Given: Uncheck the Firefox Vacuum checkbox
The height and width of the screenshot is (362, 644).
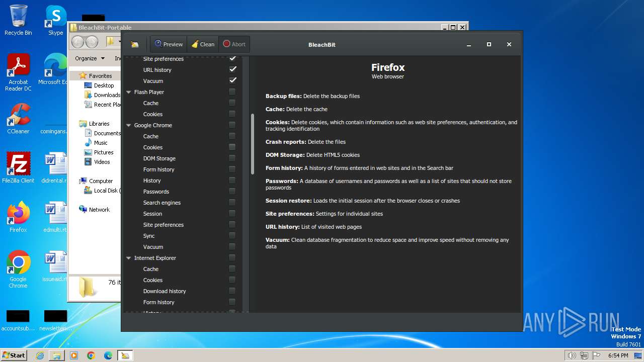Looking at the screenshot, I should pos(232,80).
